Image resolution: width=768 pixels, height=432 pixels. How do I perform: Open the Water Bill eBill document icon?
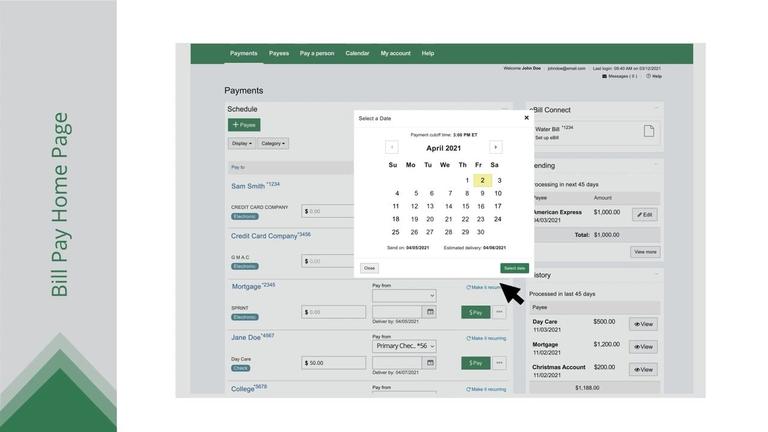(x=649, y=131)
